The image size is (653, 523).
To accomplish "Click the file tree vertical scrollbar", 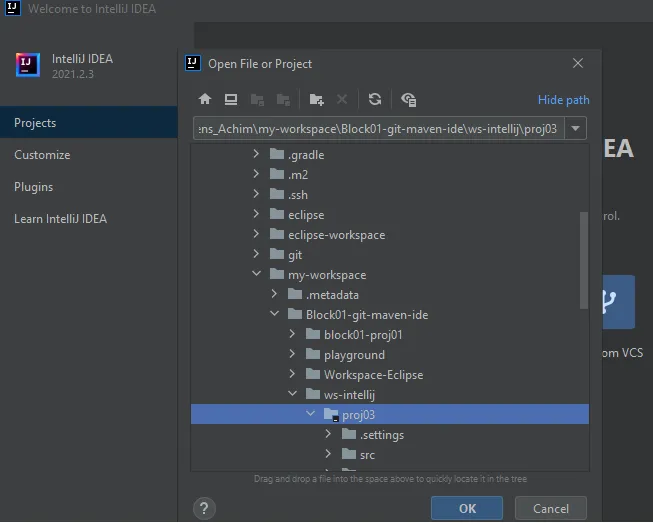I will click(584, 260).
